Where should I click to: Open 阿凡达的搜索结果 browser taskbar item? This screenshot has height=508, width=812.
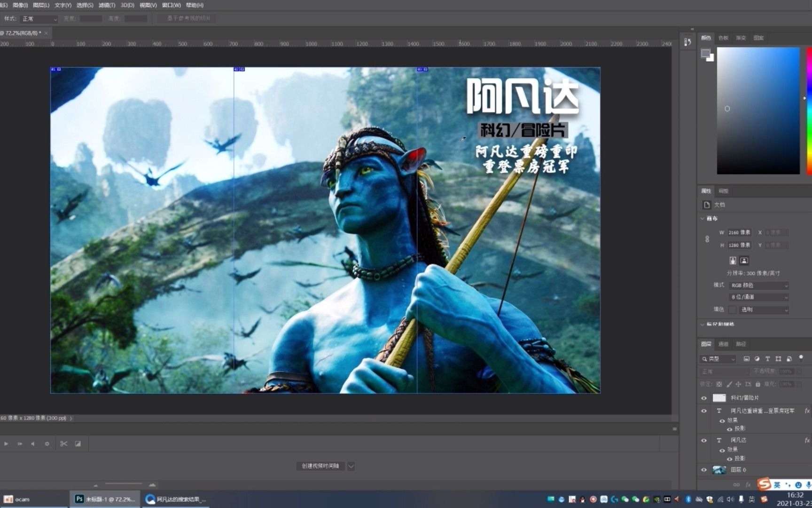(x=175, y=499)
